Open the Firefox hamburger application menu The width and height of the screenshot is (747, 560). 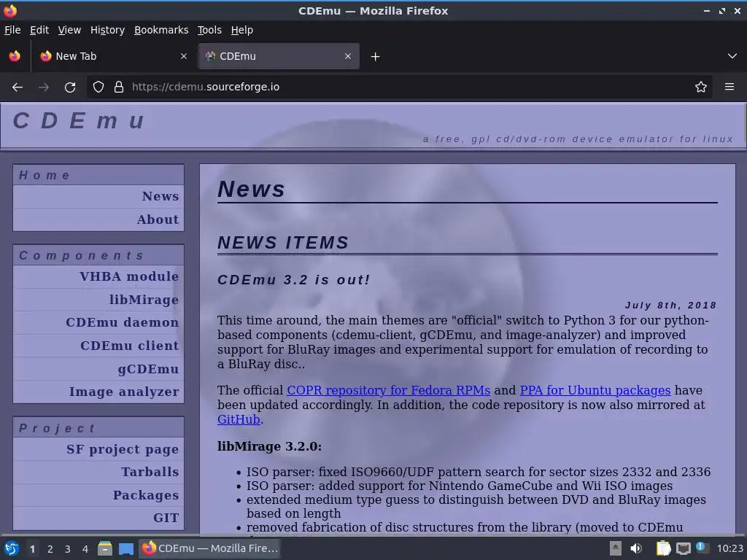pyautogui.click(x=729, y=87)
